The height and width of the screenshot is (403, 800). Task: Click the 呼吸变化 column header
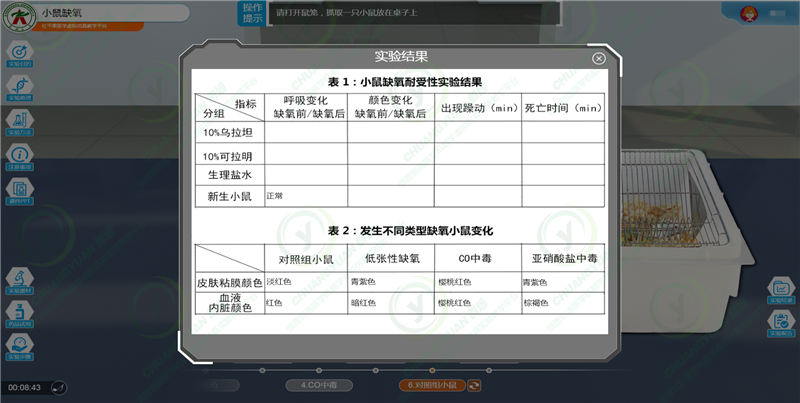click(306, 107)
